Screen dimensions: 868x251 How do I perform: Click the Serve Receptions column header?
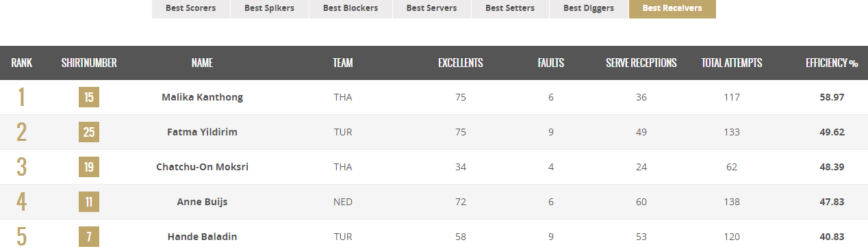coord(641,63)
